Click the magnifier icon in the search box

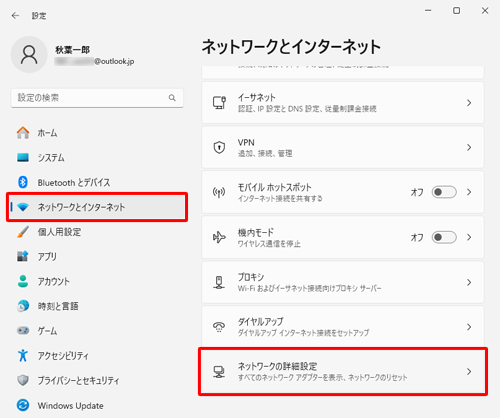pyautogui.click(x=172, y=98)
